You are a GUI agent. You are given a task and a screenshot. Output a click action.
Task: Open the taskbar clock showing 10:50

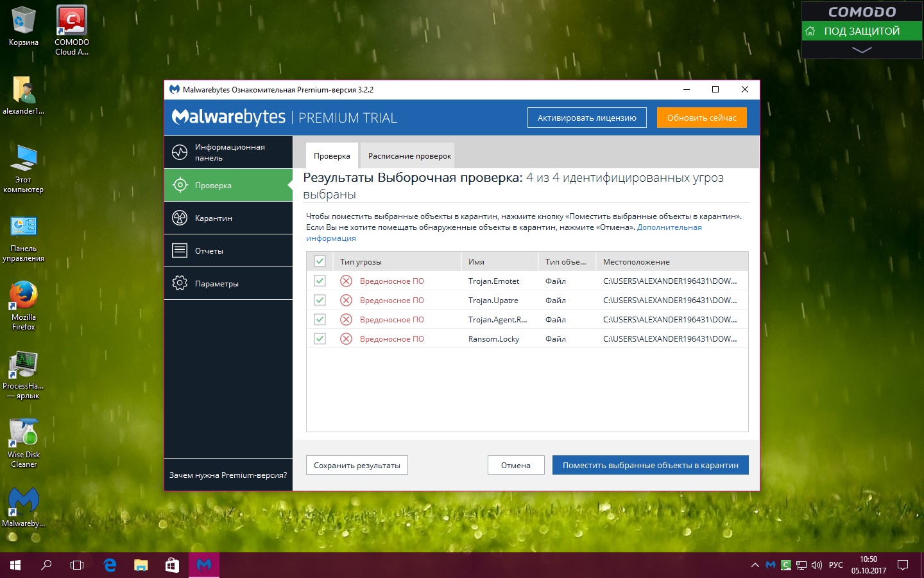[869, 565]
